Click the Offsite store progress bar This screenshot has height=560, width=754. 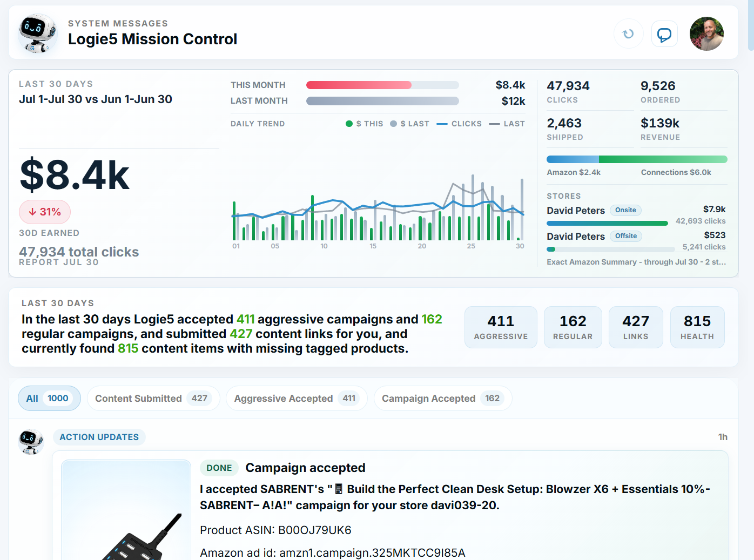610,249
